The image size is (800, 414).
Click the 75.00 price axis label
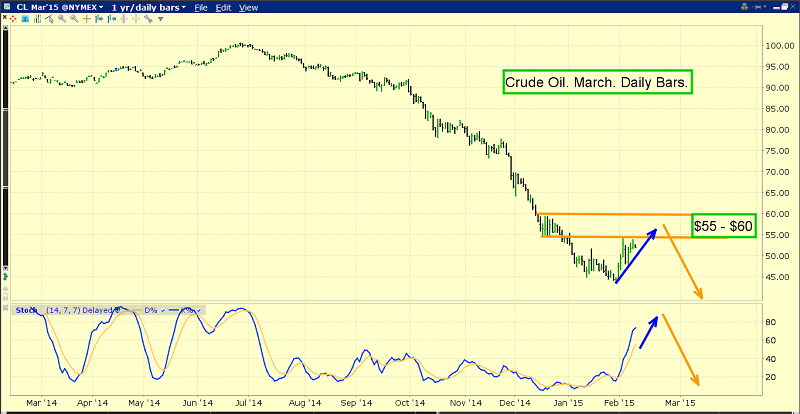click(x=780, y=151)
